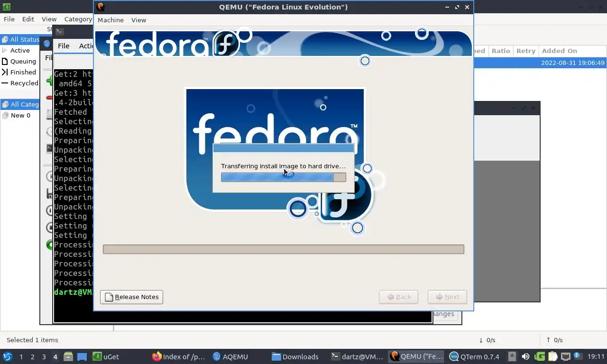Switch to workspace 1
Viewport: 607px width, 364px height.
[21, 357]
